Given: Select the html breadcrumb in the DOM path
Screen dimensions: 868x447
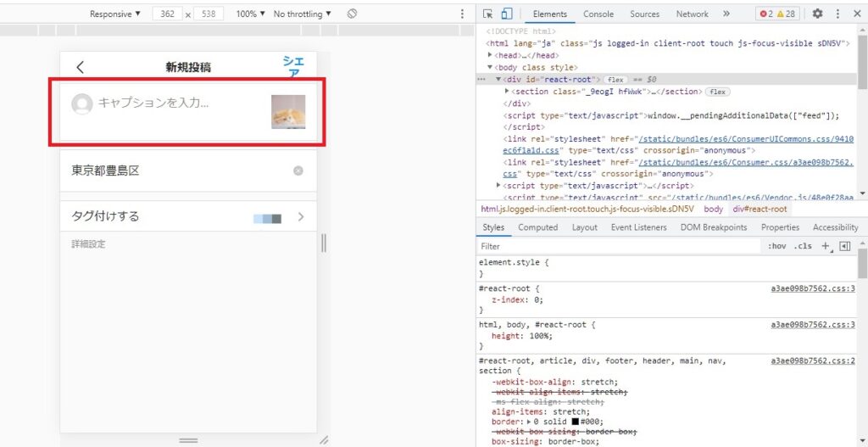Looking at the screenshot, I should tap(587, 210).
